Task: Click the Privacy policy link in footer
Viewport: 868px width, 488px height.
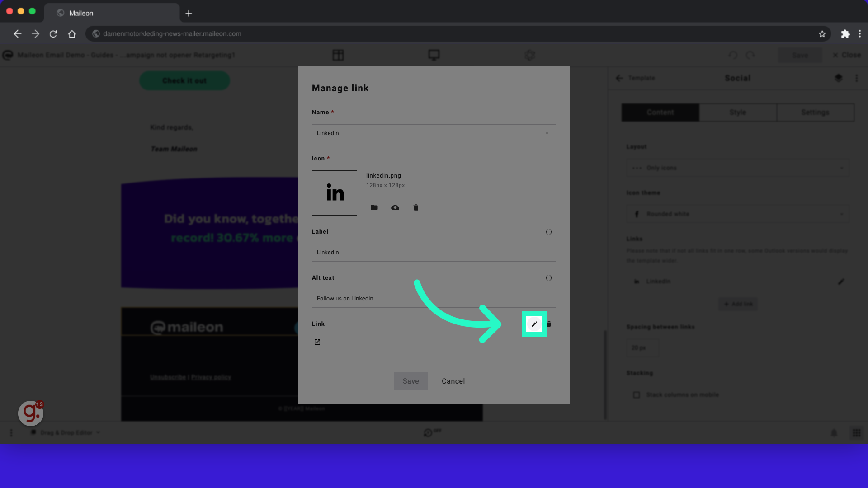Action: tap(211, 377)
